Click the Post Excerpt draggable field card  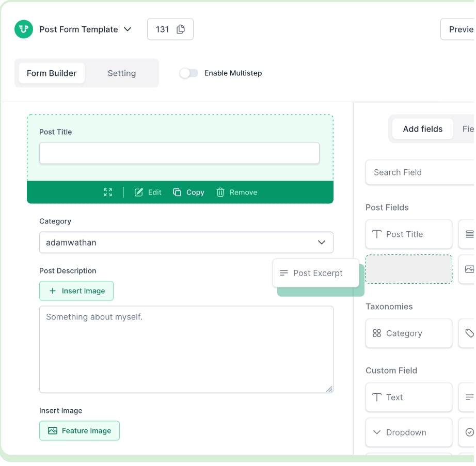tap(315, 272)
